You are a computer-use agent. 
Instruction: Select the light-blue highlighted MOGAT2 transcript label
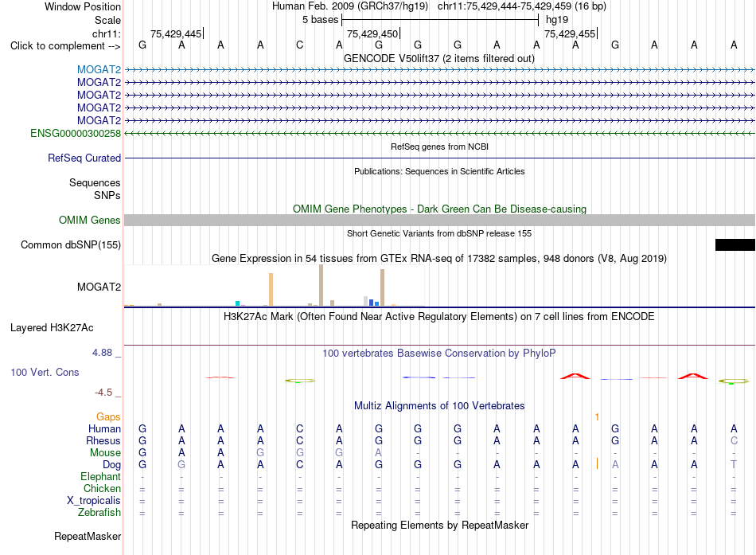[x=99, y=69]
